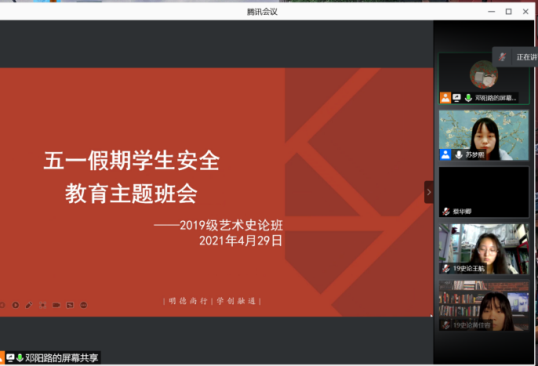Select 邓阳路's avatar video tile
Image resolution: width=538 pixels, height=366 pixels.
[x=483, y=78]
